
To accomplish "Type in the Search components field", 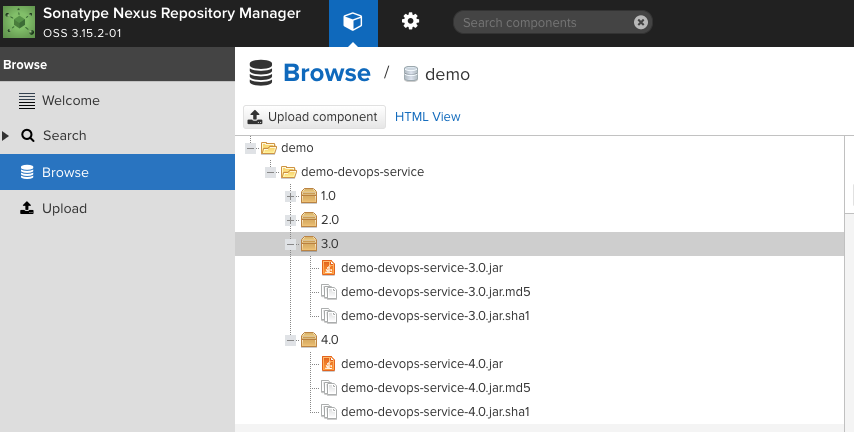I will 545,22.
